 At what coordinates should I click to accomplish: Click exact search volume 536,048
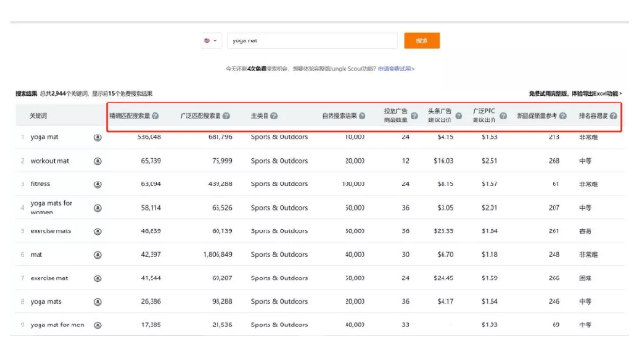pyautogui.click(x=150, y=137)
